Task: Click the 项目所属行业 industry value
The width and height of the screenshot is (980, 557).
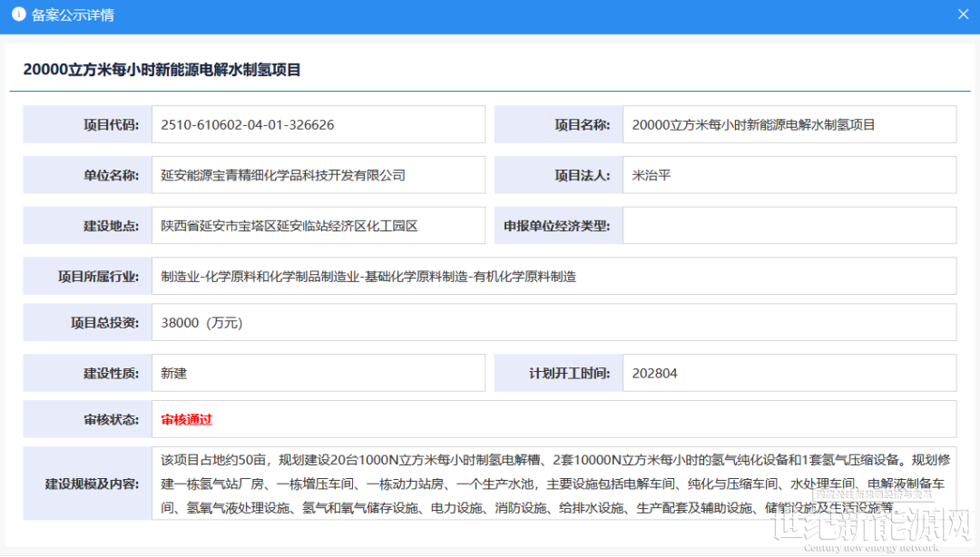Action: [368, 276]
